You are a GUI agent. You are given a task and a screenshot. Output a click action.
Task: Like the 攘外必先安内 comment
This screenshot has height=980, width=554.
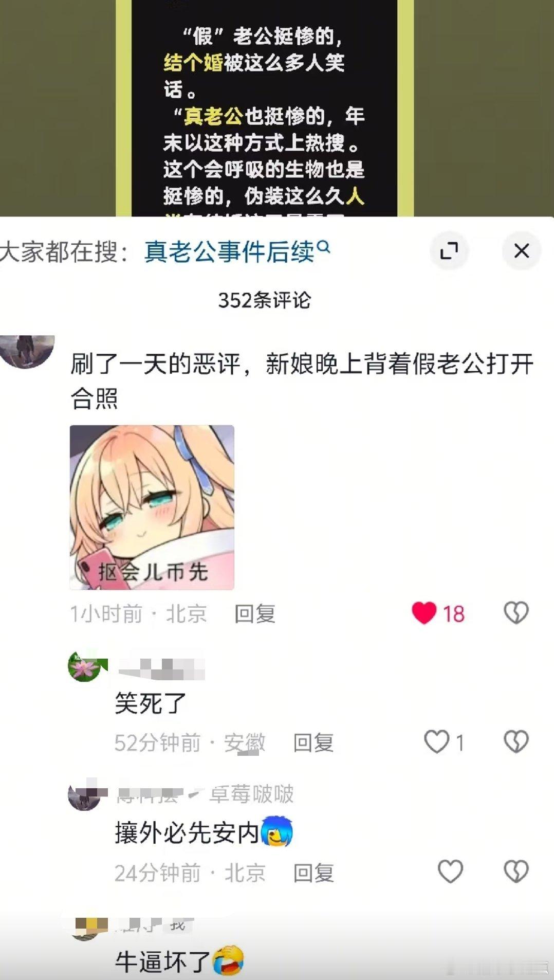pos(450,872)
